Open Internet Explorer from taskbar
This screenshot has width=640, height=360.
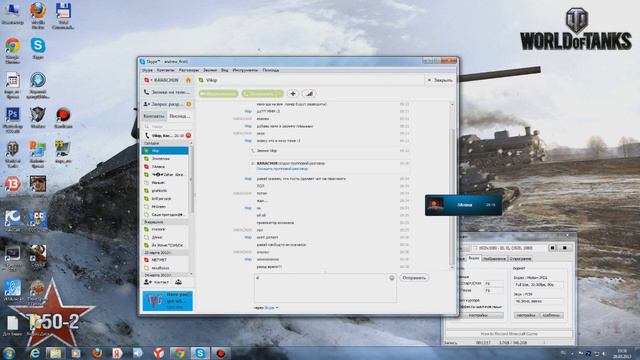[x=35, y=353]
